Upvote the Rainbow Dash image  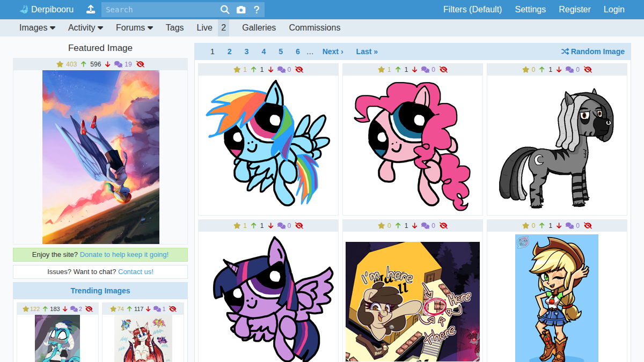click(254, 70)
